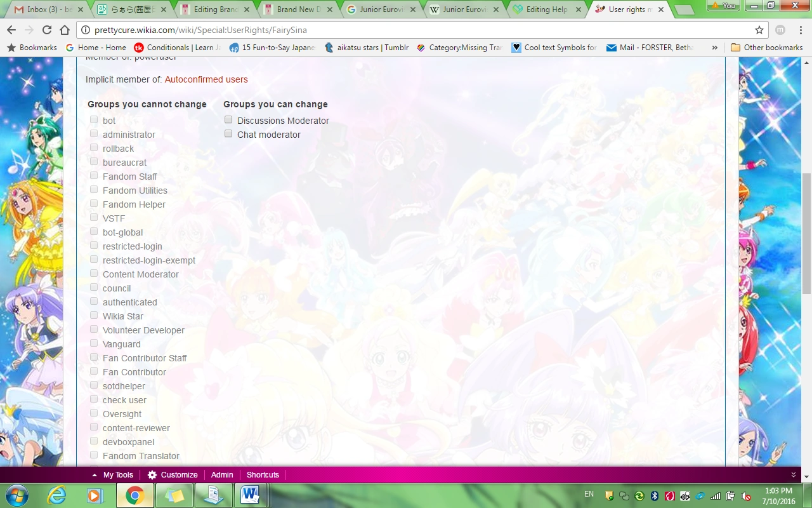Click the browser back arrow
The image size is (812, 508).
click(11, 30)
